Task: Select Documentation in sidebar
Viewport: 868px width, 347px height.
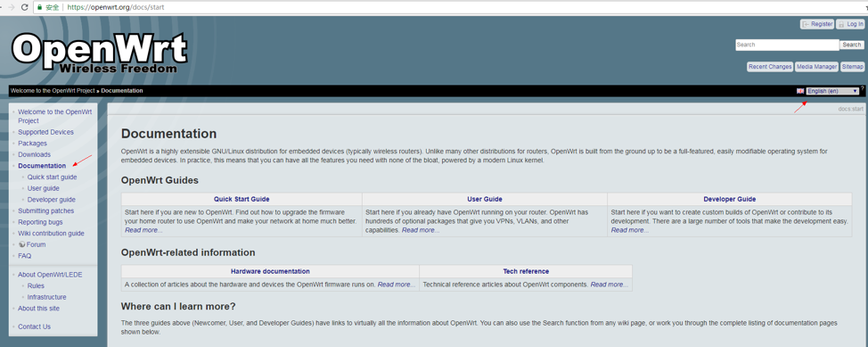Action: point(42,166)
